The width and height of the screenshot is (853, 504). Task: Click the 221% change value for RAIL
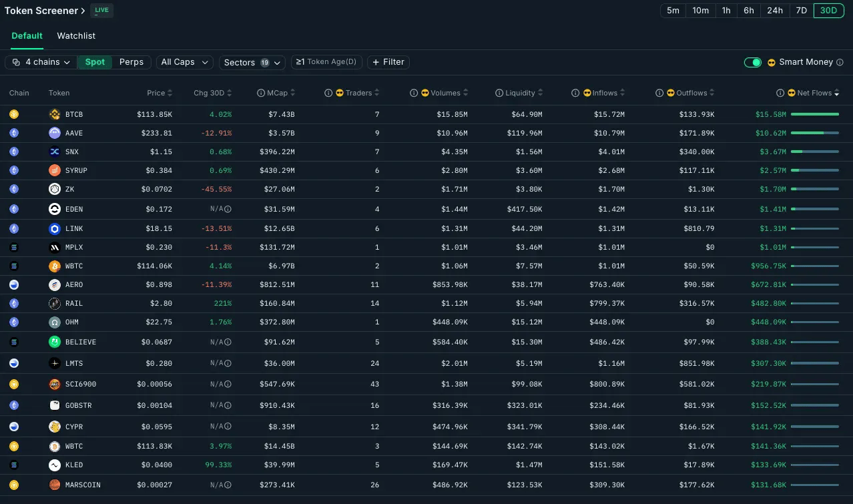(223, 303)
